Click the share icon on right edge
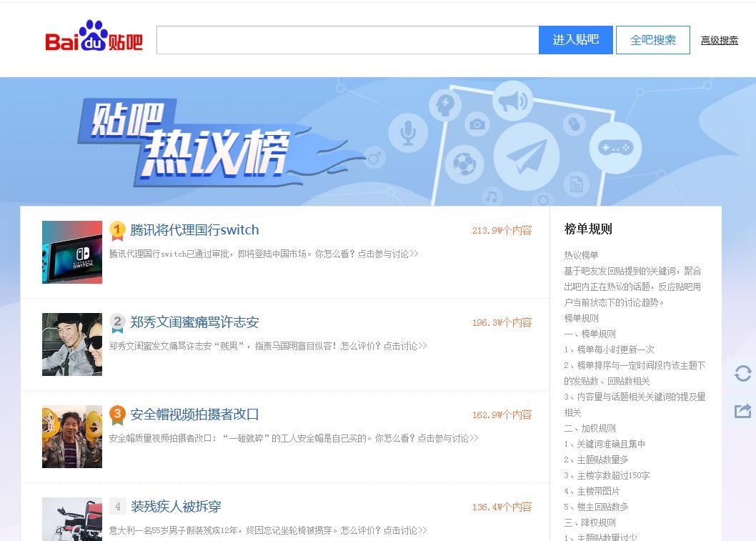Image resolution: width=756 pixels, height=541 pixels. click(742, 411)
